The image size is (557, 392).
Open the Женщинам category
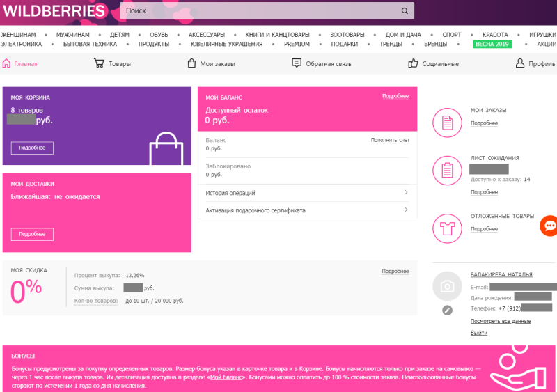(x=19, y=35)
